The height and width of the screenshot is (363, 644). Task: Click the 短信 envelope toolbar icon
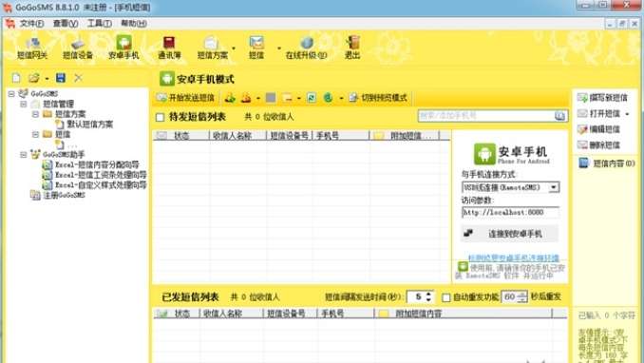click(256, 48)
